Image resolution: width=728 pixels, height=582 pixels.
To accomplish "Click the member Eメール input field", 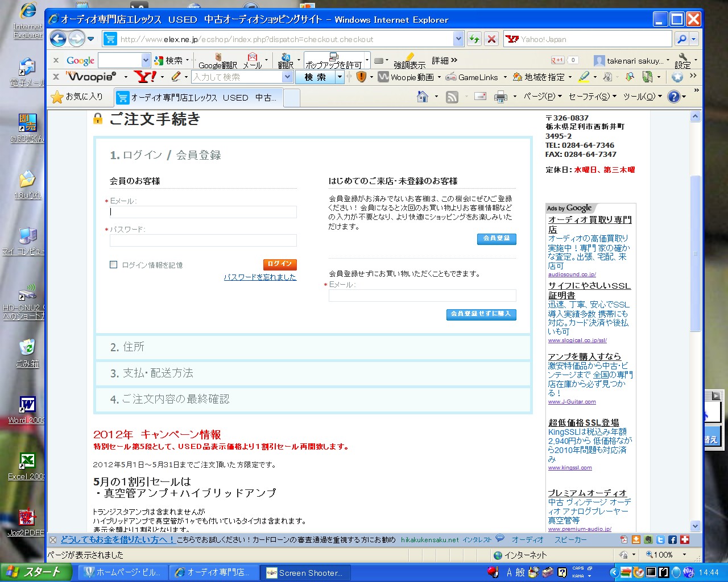I will click(203, 212).
